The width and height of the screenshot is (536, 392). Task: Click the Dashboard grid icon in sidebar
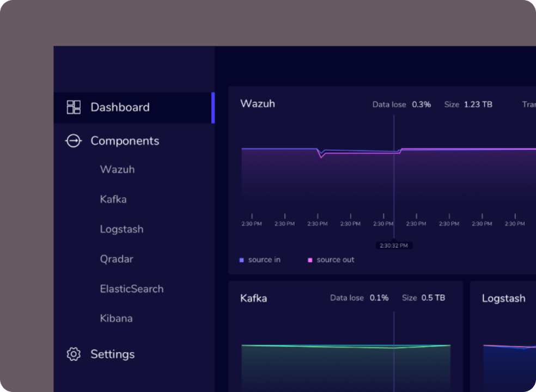pyautogui.click(x=74, y=107)
